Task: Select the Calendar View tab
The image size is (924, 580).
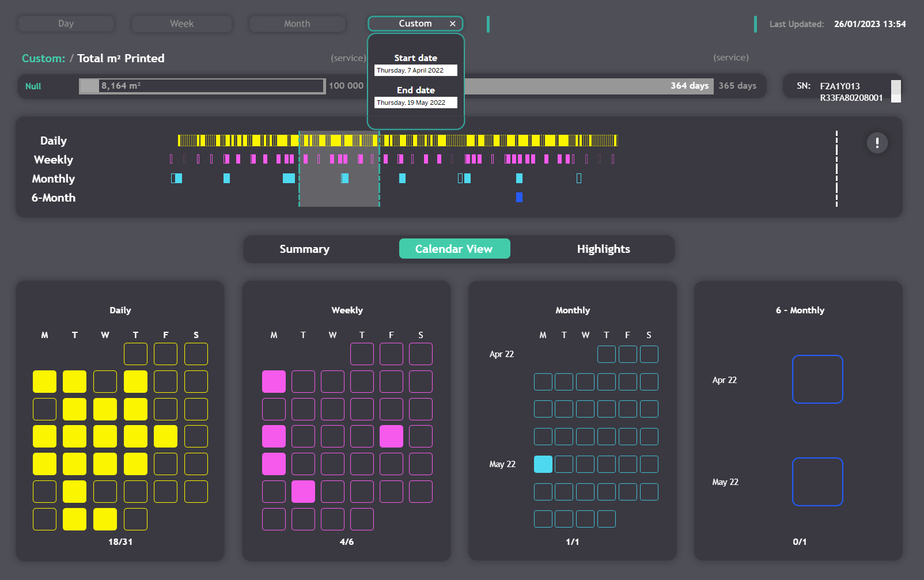Action: (454, 249)
